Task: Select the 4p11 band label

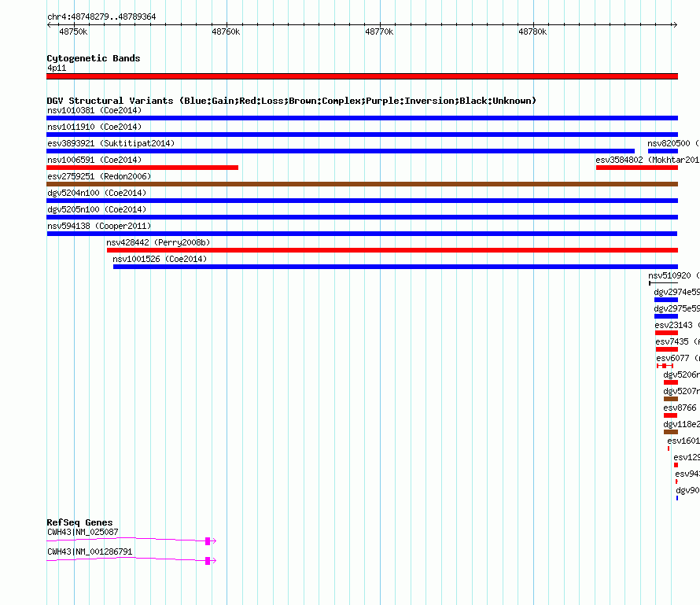Action: point(57,68)
